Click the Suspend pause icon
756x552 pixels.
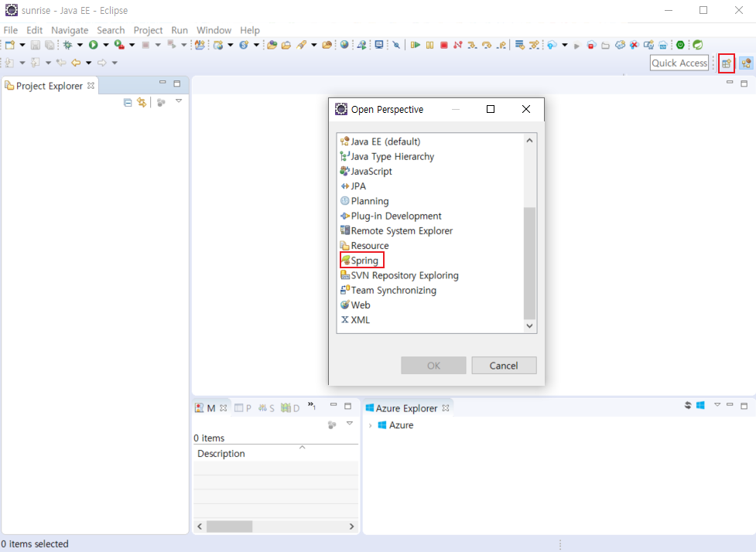click(429, 45)
